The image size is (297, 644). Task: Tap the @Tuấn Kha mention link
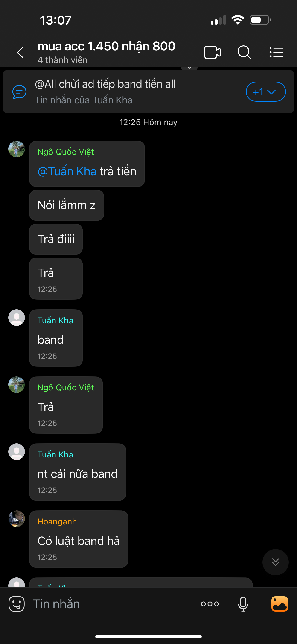pos(67,171)
